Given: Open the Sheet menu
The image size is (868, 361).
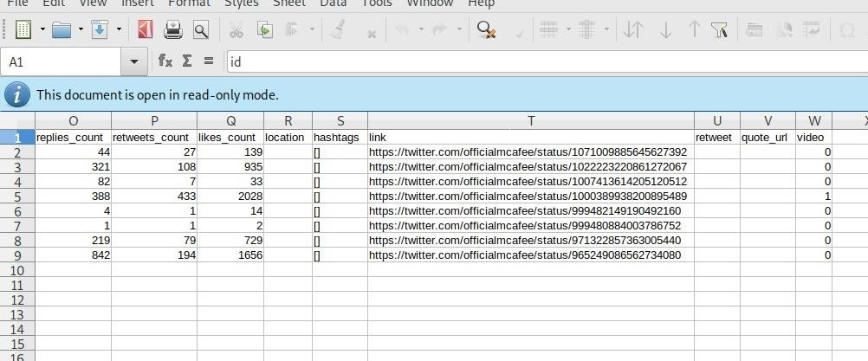Looking at the screenshot, I should click(x=289, y=3).
